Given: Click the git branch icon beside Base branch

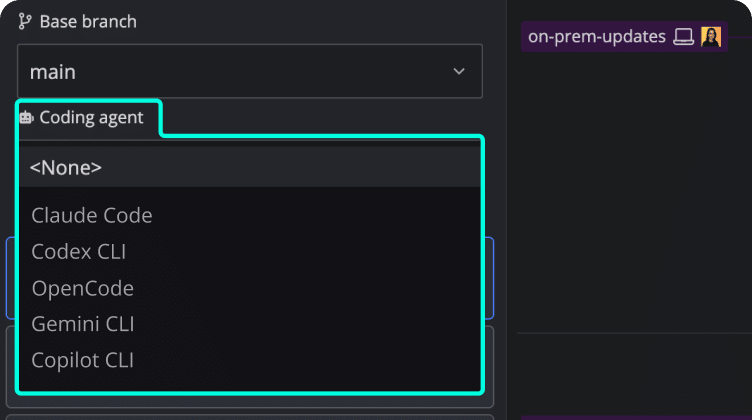Looking at the screenshot, I should [x=26, y=21].
